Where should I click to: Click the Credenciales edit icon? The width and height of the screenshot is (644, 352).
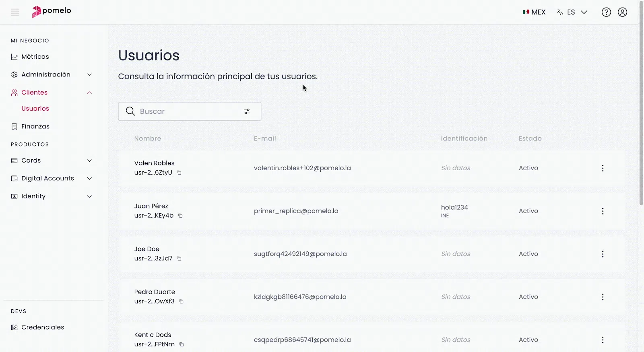point(14,327)
